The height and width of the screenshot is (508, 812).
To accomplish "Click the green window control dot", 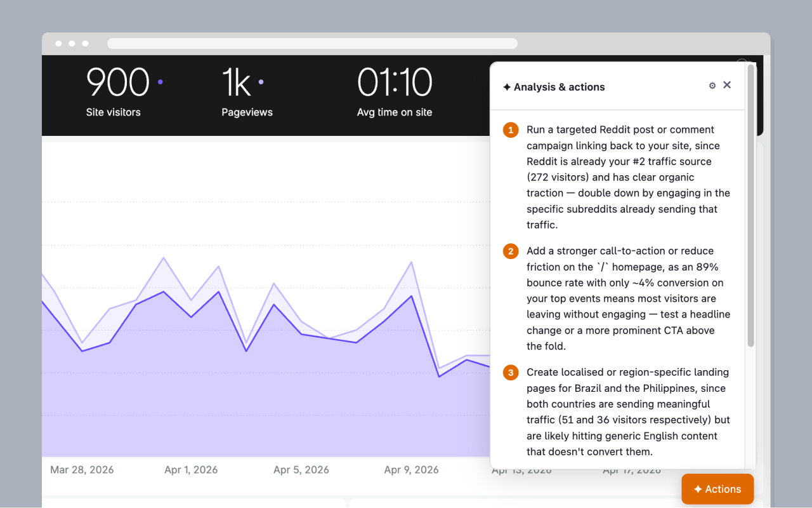I will (x=85, y=43).
